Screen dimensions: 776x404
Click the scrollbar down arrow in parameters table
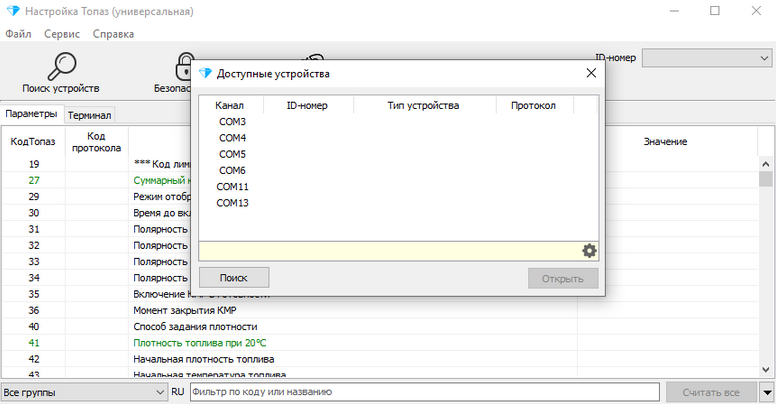pyautogui.click(x=766, y=369)
